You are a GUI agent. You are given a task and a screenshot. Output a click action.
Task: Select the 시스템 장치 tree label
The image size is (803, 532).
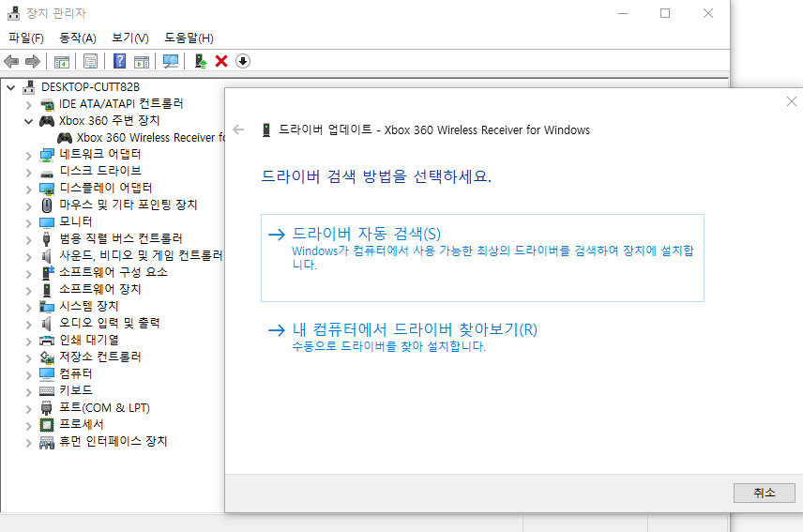coord(88,306)
